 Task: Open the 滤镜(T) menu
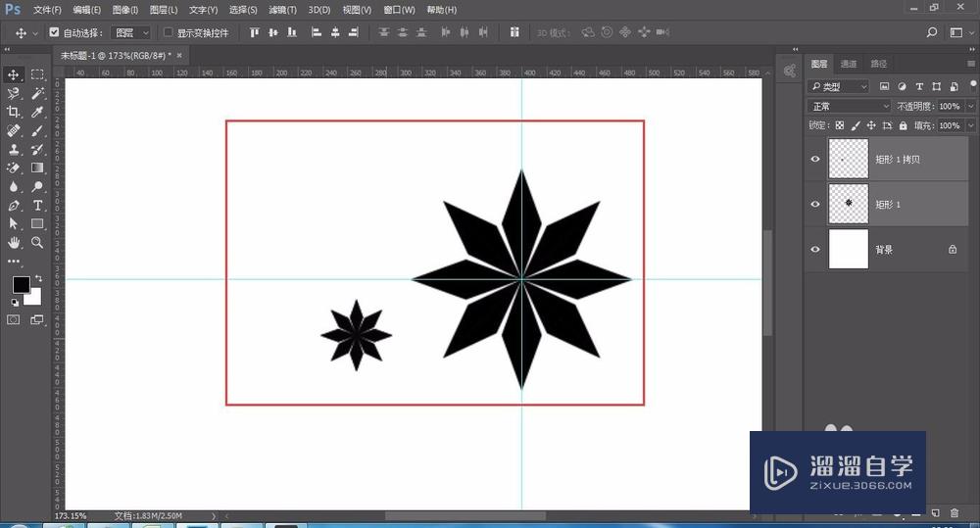coord(282,10)
